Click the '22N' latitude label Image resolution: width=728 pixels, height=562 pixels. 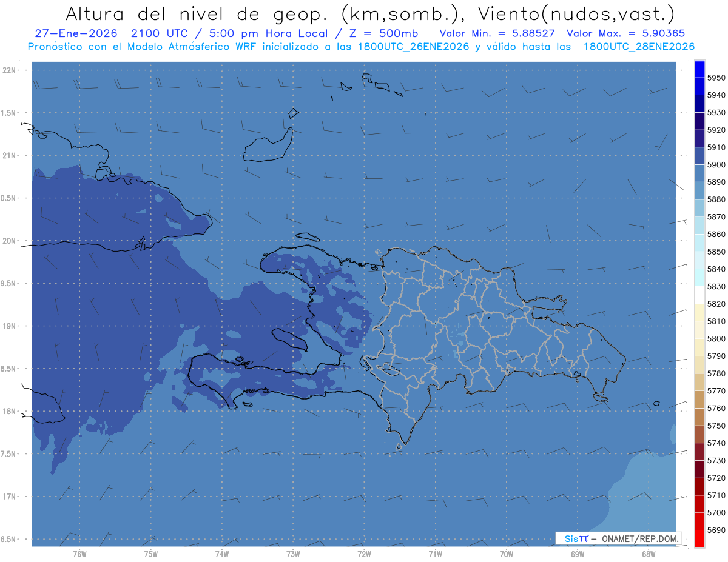point(9,70)
